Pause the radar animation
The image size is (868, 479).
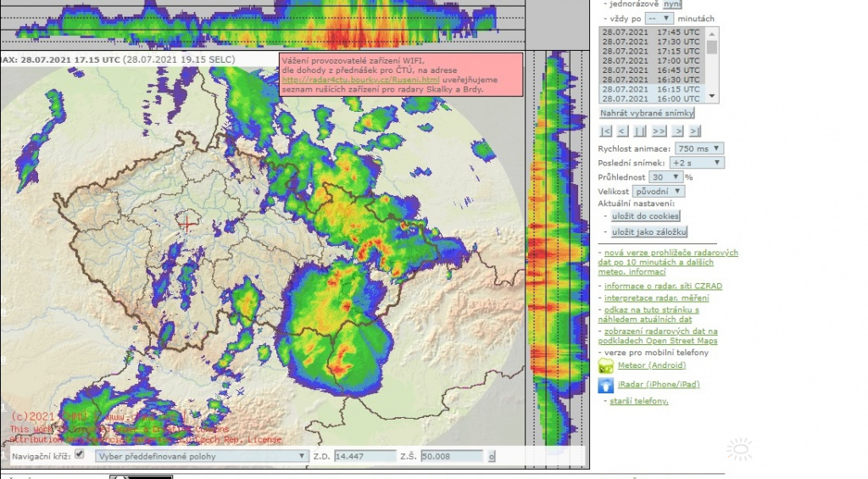coord(640,131)
